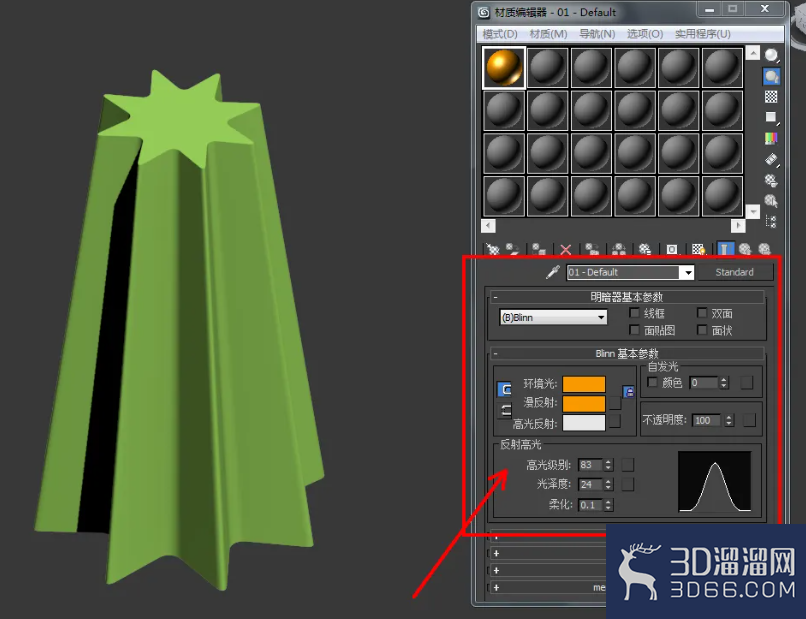
Task: Click the eyedropper pick material icon
Action: click(553, 271)
